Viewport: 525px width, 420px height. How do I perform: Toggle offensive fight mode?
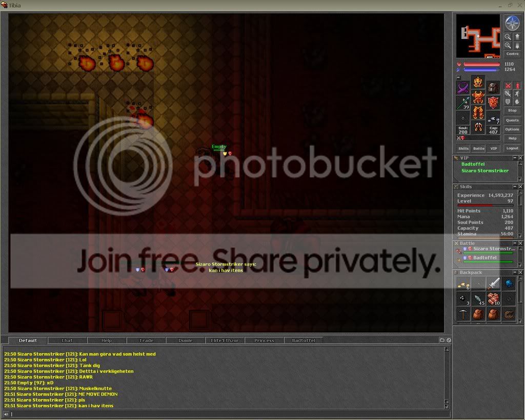coord(508,86)
